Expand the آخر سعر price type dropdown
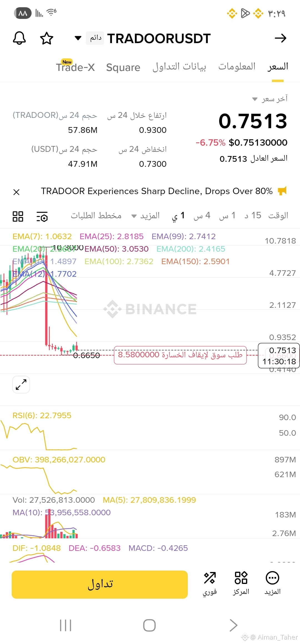 (x=270, y=99)
